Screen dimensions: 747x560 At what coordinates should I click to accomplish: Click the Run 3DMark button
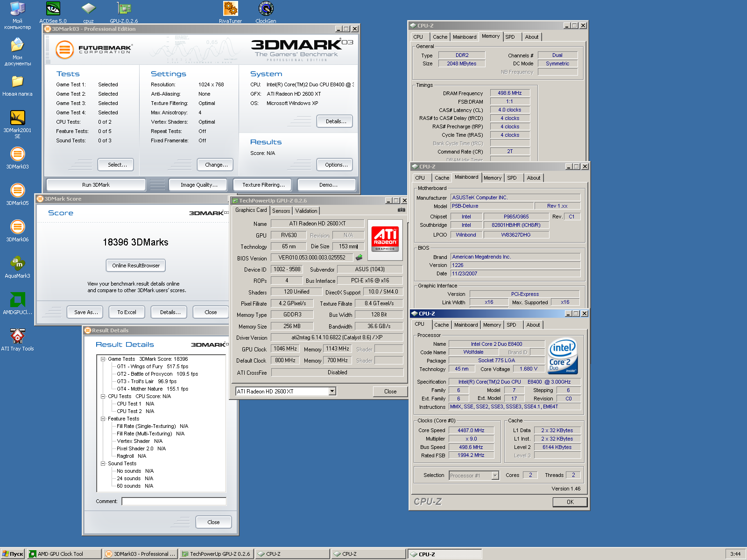click(x=96, y=185)
